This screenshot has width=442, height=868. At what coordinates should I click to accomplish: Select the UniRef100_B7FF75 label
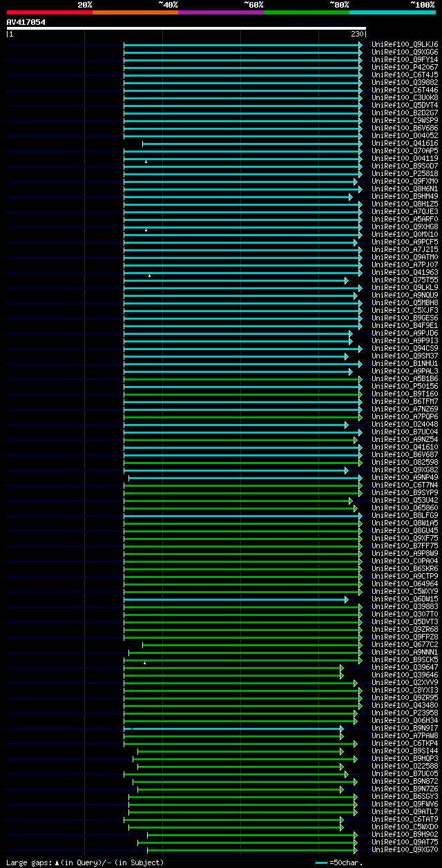click(x=405, y=546)
